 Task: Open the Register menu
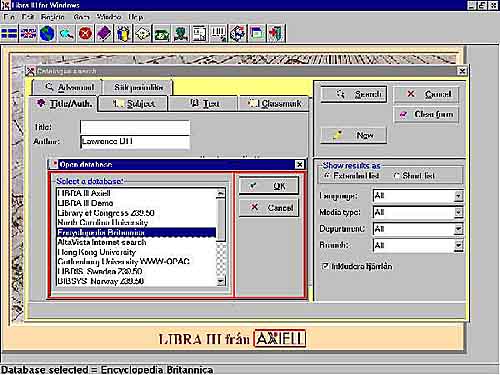click(x=53, y=17)
